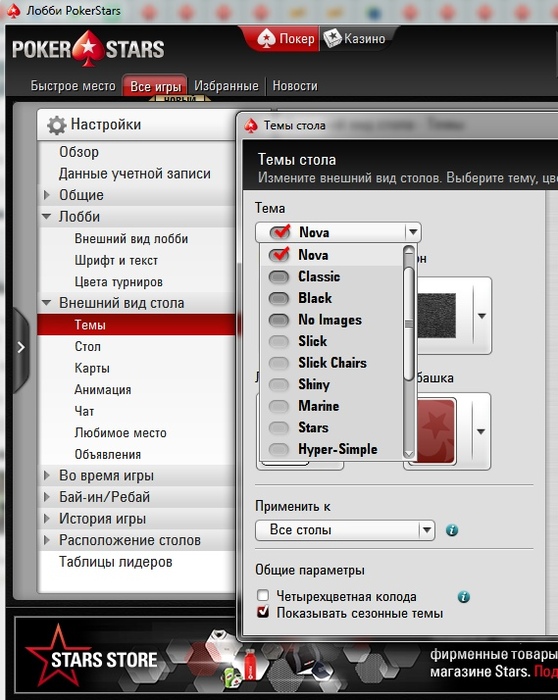Open Цвета турниров settings
Image resolution: width=558 pixels, height=700 pixels.
click(118, 282)
